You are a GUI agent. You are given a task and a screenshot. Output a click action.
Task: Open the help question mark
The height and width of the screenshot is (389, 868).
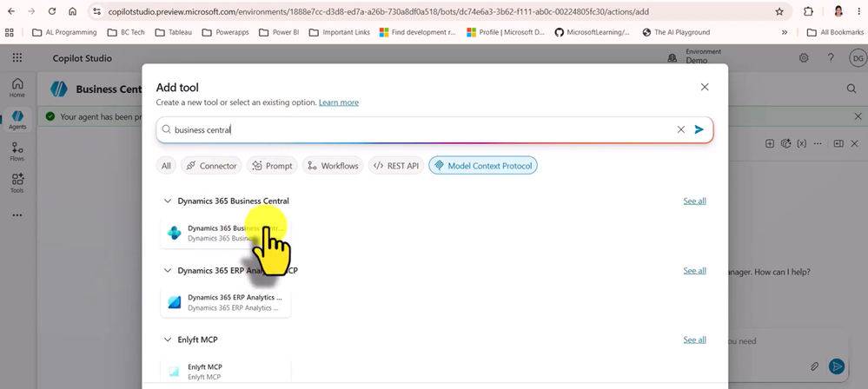tap(831, 58)
